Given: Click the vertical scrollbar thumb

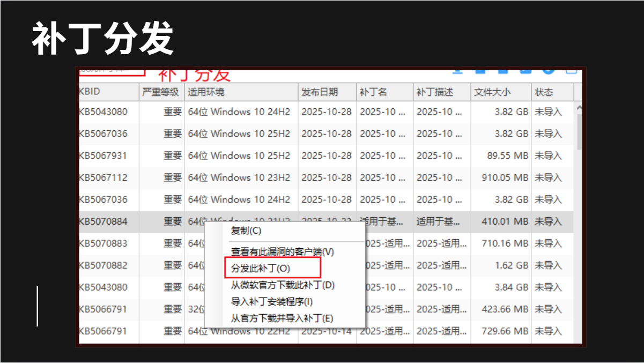Looking at the screenshot, I should (579, 132).
